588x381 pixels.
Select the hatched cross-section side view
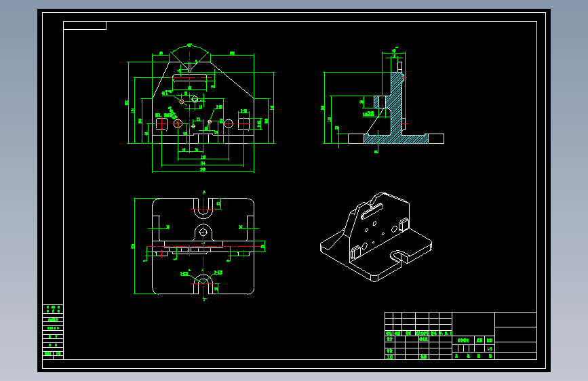(384, 101)
